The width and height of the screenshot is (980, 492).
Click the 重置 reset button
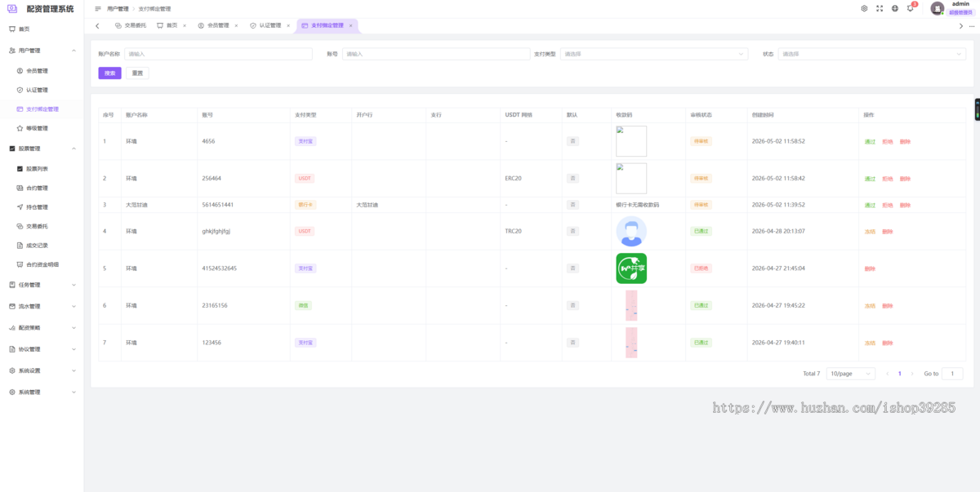(137, 73)
